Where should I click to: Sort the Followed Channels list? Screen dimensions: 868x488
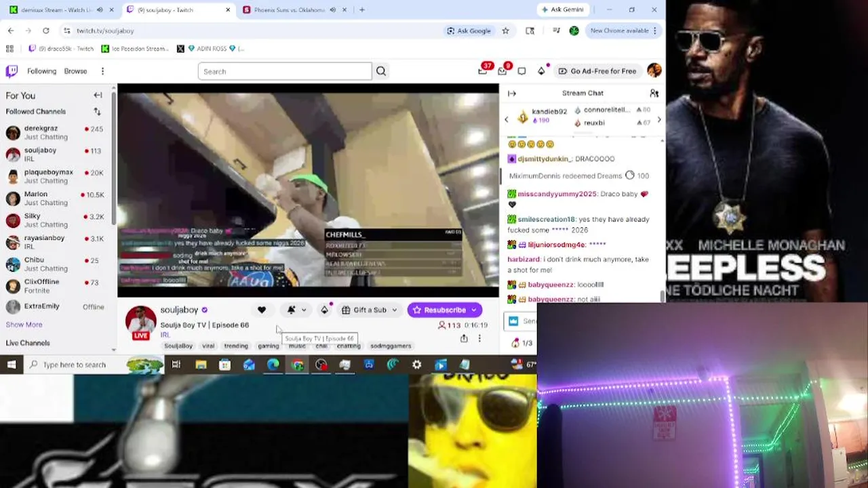97,111
